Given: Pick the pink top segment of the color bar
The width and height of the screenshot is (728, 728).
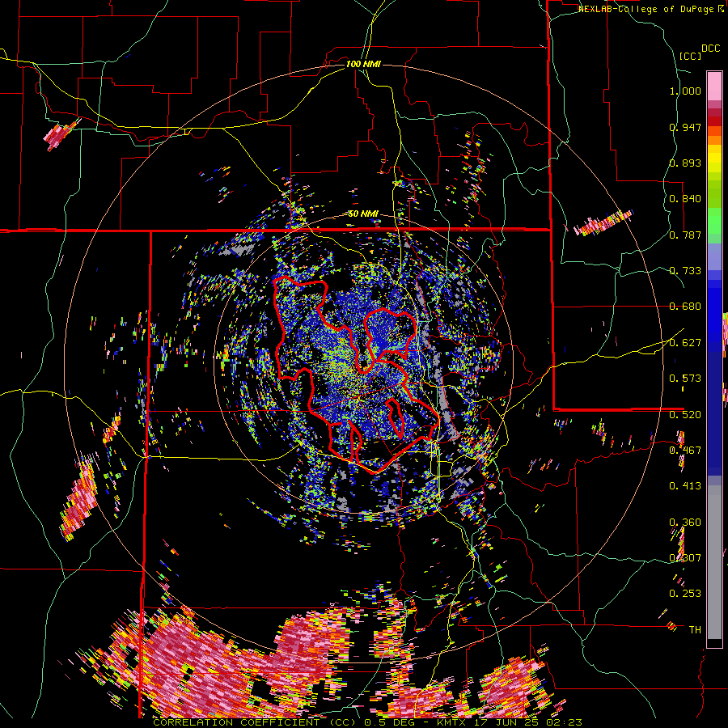Looking at the screenshot, I should pyautogui.click(x=714, y=86).
